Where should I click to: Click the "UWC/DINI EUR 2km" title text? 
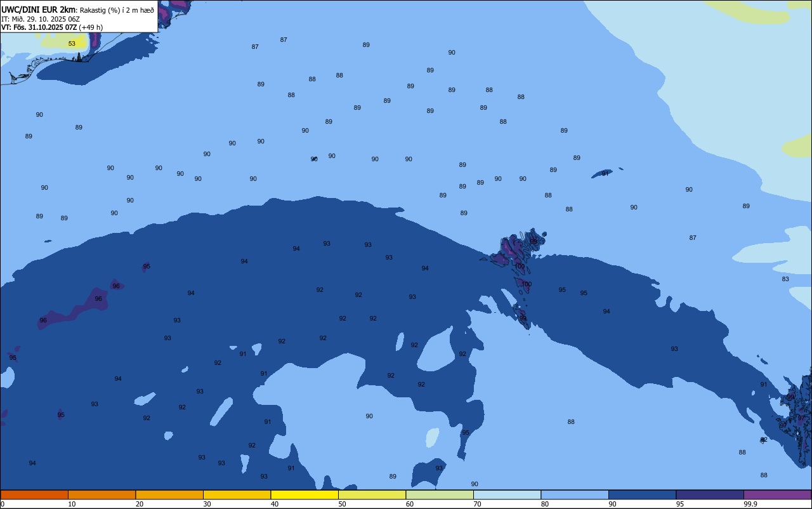(x=39, y=10)
